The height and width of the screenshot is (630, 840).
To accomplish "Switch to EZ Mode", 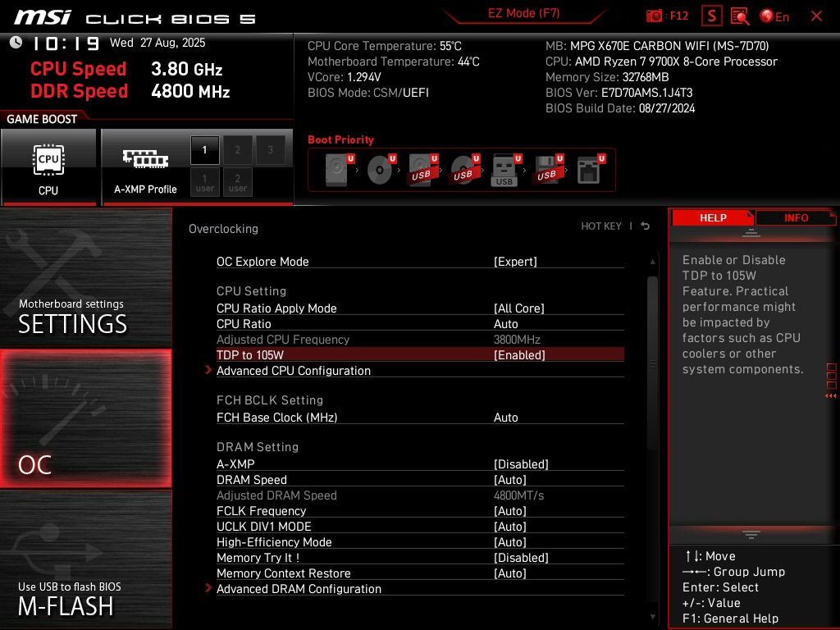I will (523, 14).
